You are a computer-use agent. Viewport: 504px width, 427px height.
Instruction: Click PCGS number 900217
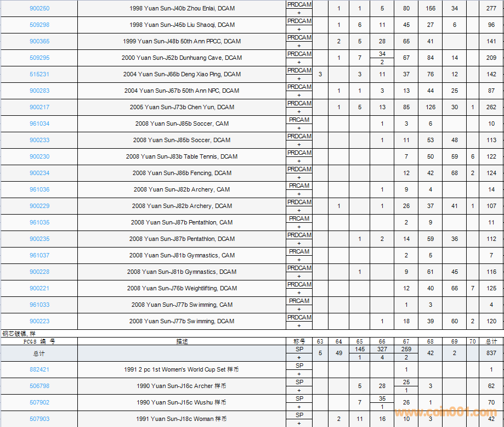coord(39,107)
